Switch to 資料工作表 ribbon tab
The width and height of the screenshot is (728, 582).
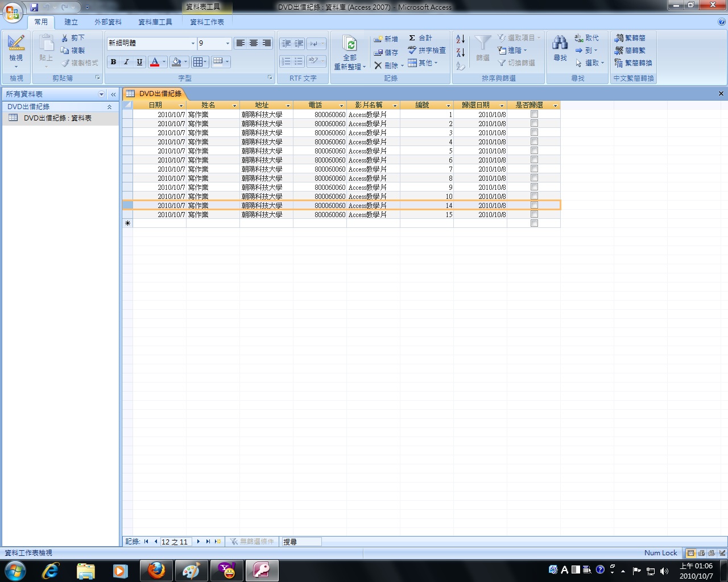pos(207,22)
